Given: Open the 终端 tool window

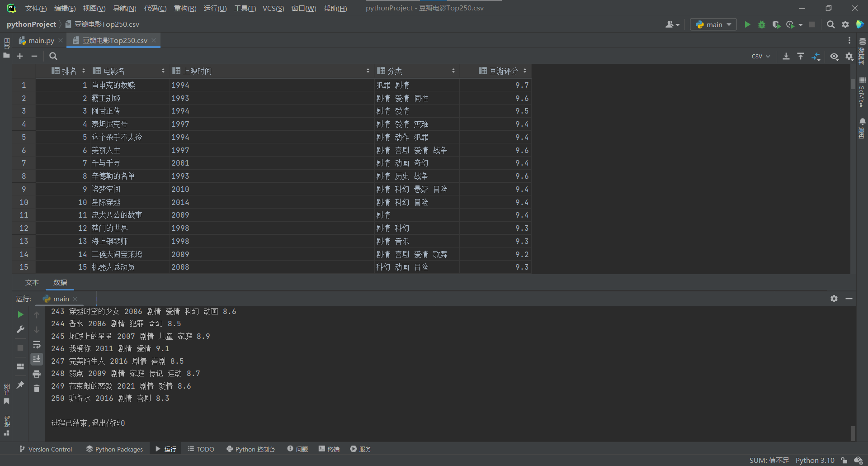Looking at the screenshot, I should [x=329, y=449].
